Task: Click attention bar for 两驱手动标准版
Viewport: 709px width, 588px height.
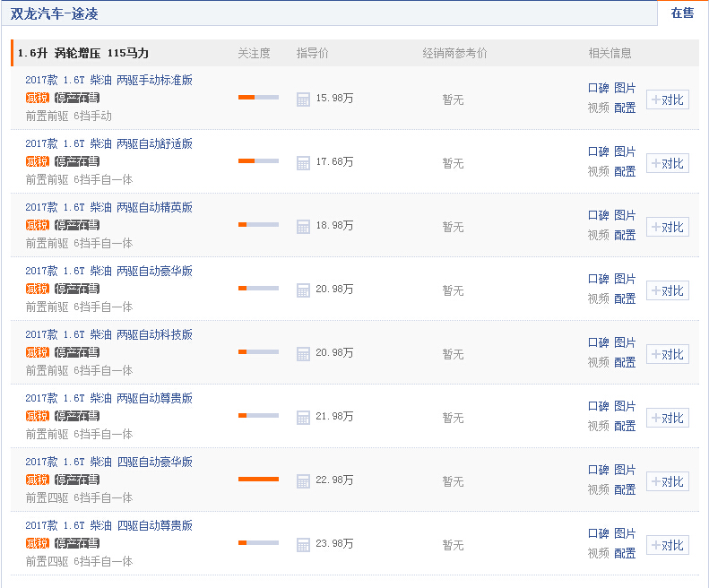Action: pos(259,97)
